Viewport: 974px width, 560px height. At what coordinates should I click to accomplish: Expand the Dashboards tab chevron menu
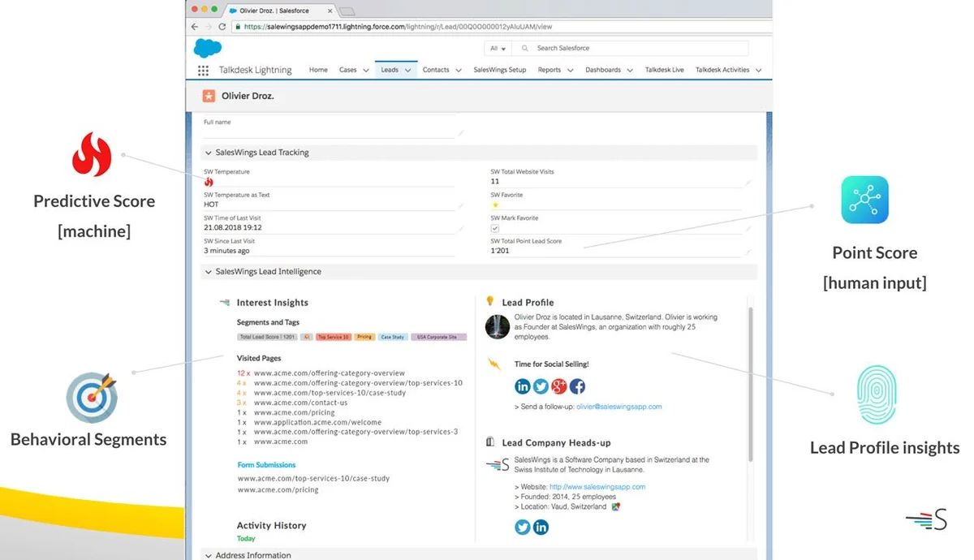630,71
